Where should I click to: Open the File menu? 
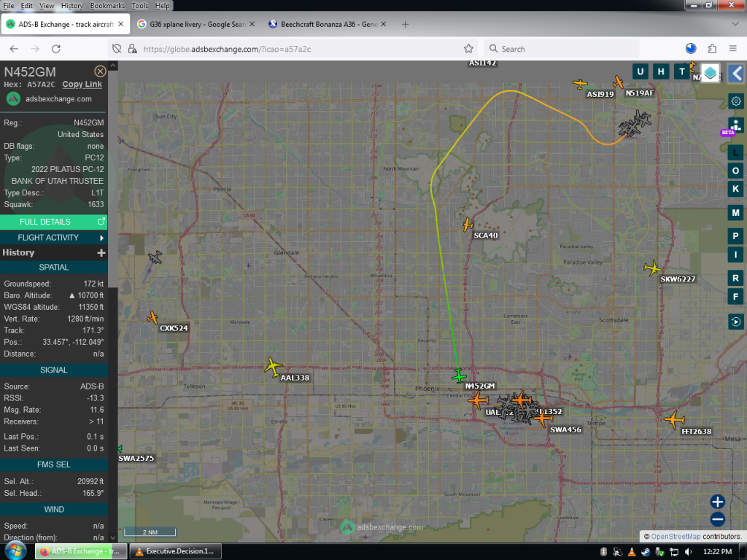click(9, 6)
